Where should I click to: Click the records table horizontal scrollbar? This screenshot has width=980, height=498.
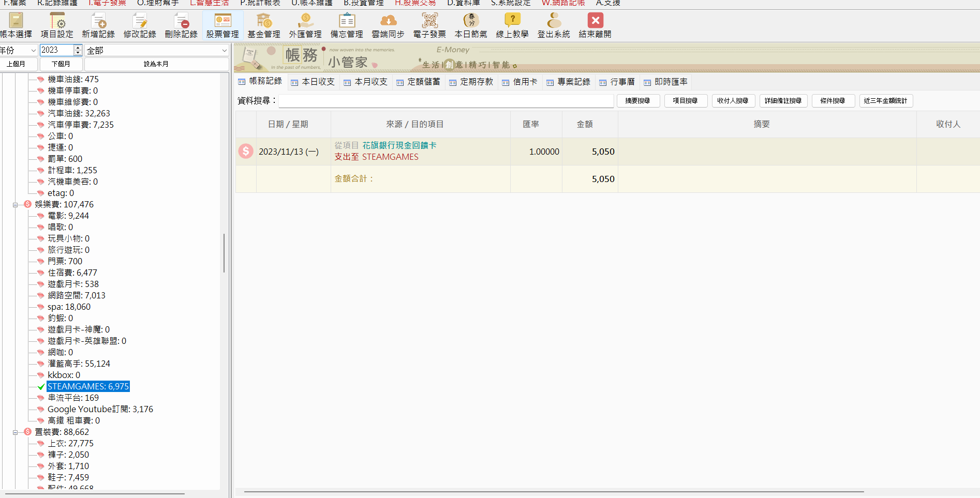click(554, 492)
